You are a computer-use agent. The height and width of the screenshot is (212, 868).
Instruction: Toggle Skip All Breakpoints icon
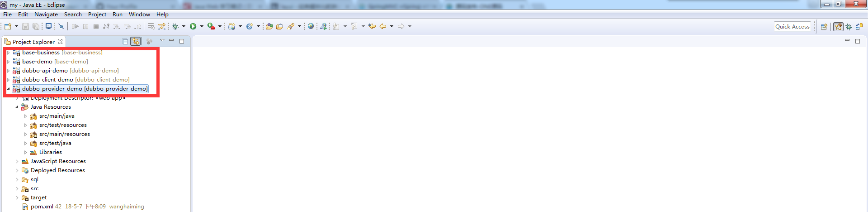point(61,26)
